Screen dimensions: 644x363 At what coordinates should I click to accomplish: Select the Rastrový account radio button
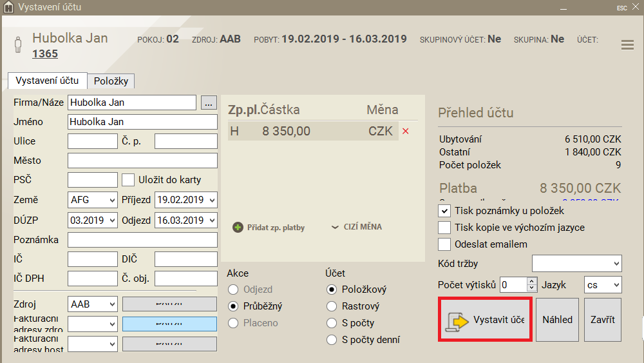(x=332, y=306)
